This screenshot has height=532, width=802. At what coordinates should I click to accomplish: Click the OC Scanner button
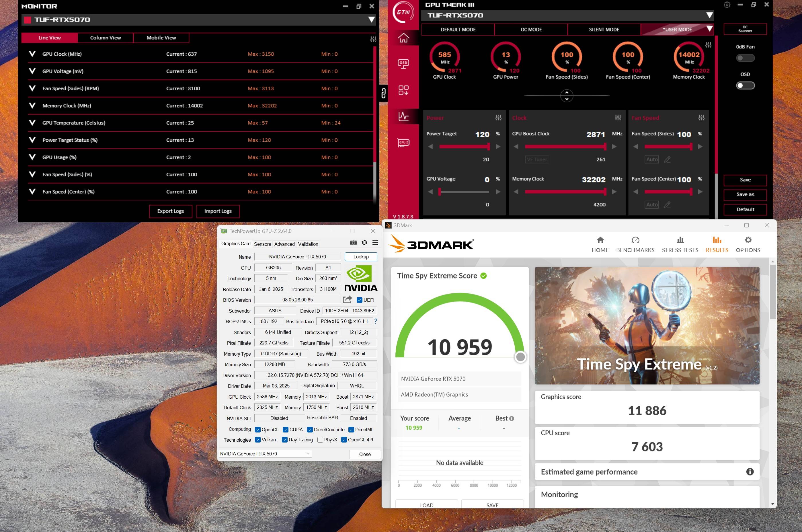pos(745,29)
